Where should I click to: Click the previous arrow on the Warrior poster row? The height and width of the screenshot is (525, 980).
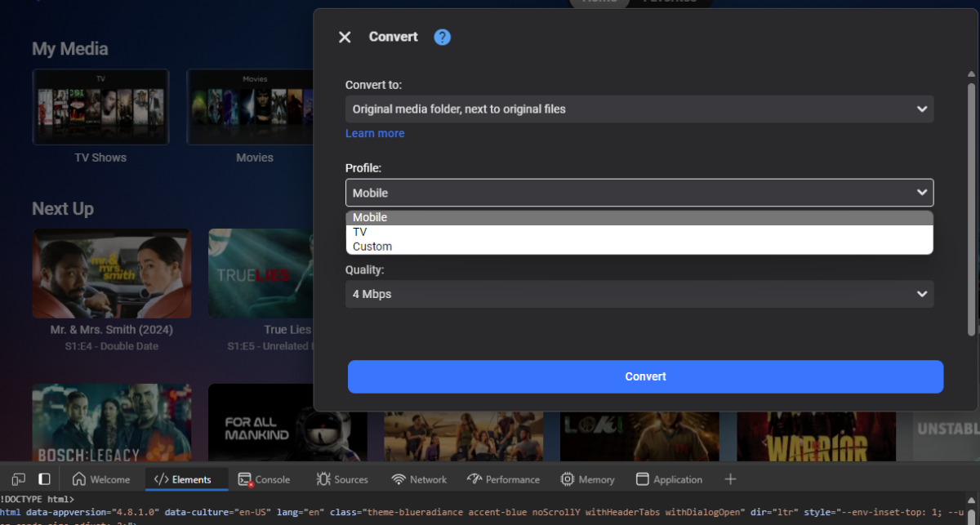763,442
